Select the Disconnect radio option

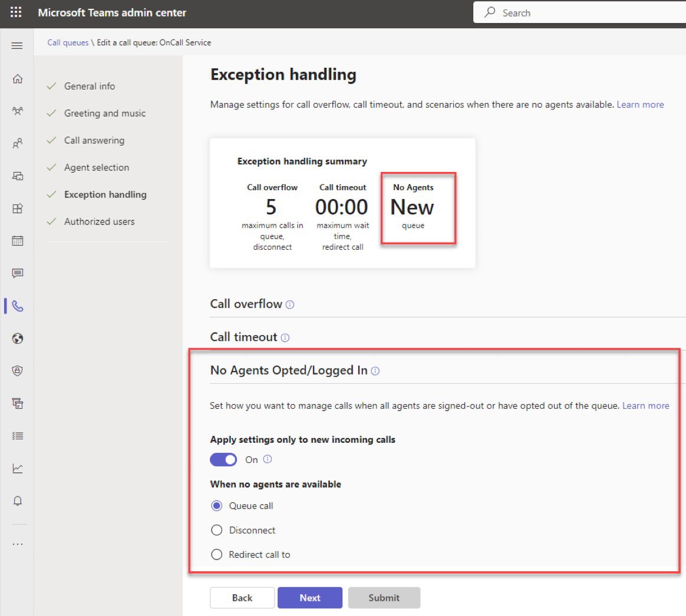pos(216,530)
